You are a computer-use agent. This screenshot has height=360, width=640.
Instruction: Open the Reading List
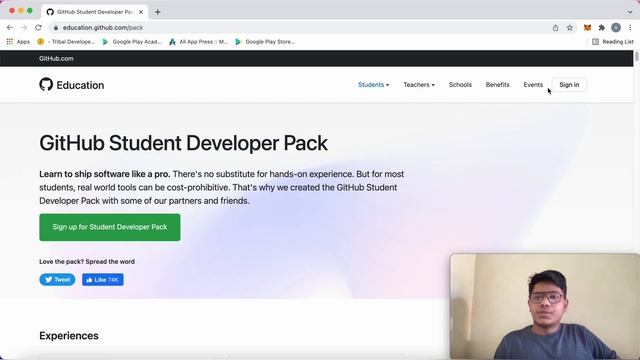coord(613,42)
